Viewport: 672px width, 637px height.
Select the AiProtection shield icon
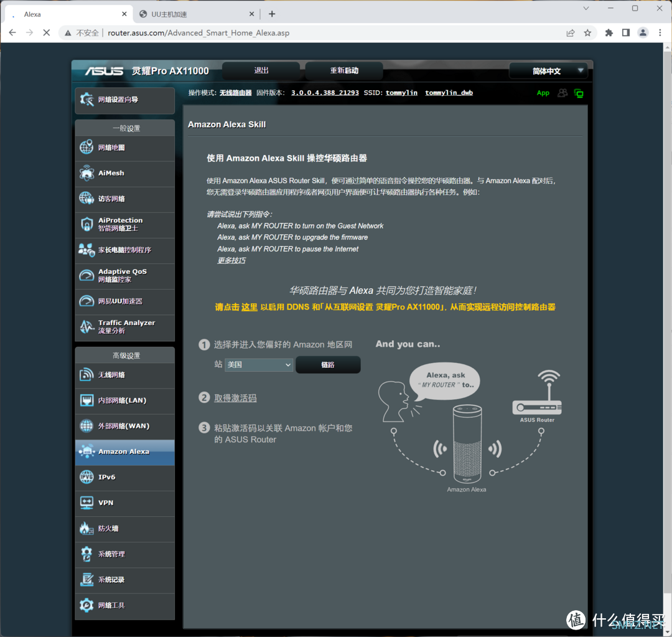tap(86, 224)
